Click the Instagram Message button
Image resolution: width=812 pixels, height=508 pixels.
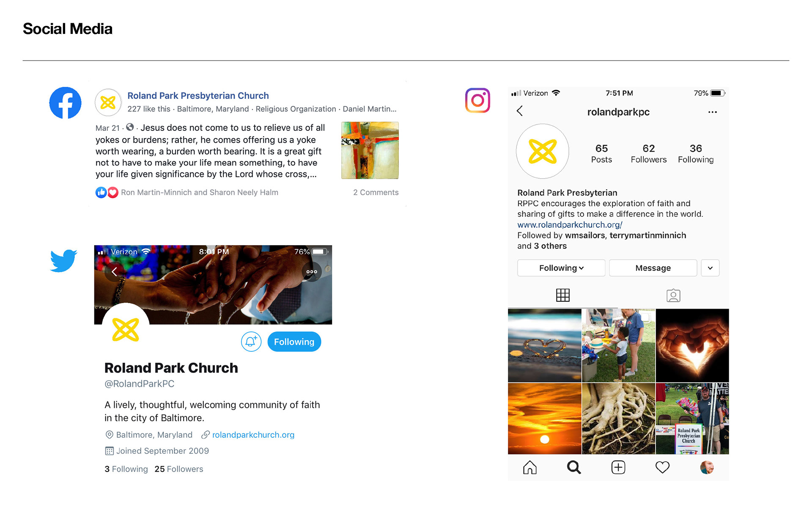click(653, 268)
